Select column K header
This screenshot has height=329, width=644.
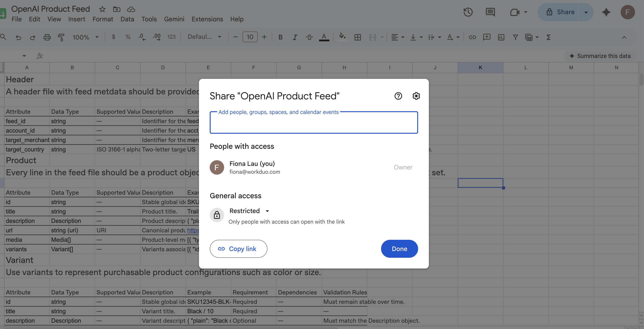click(480, 68)
